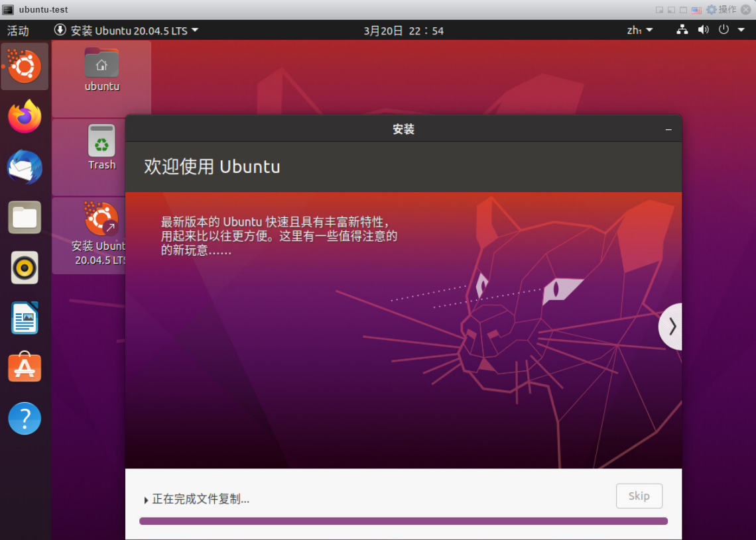
Task: Open the clock showing 3月20日 22:54
Action: 404,31
